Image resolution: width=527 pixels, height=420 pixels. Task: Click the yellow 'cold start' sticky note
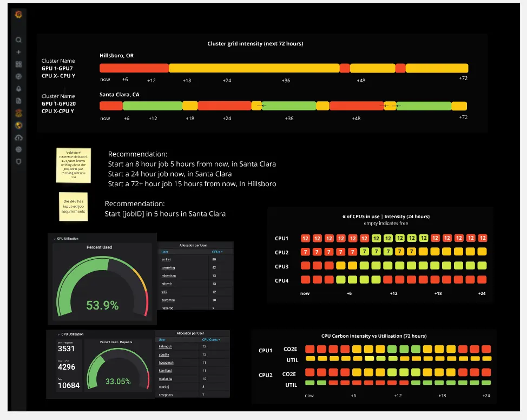(x=74, y=165)
